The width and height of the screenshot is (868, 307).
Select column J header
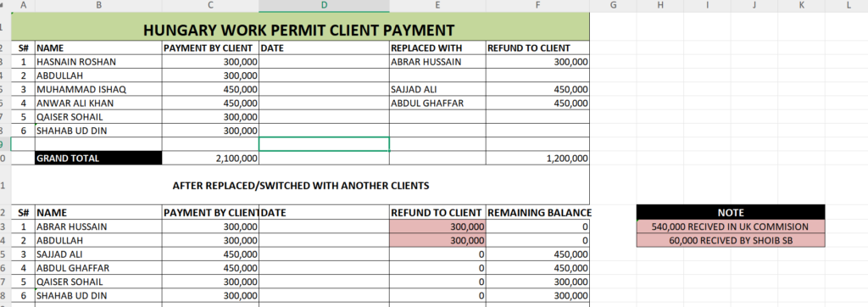coord(754,5)
